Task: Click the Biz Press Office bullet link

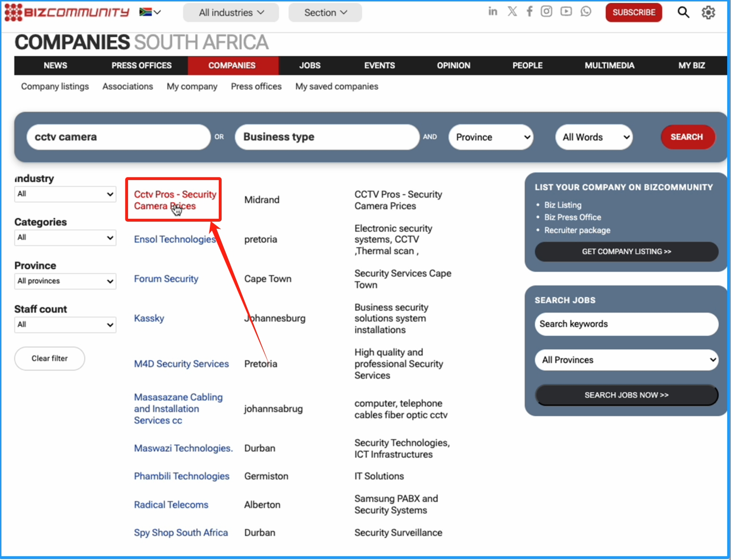Action: click(573, 217)
